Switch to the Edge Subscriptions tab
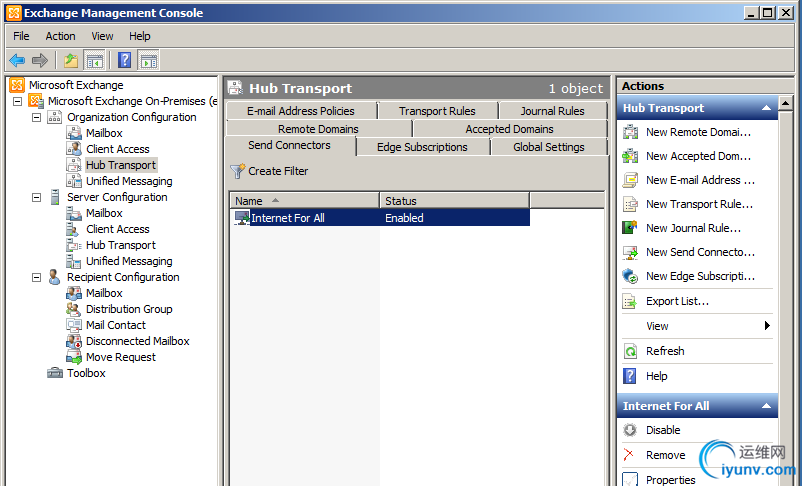802x486 pixels. (x=422, y=147)
